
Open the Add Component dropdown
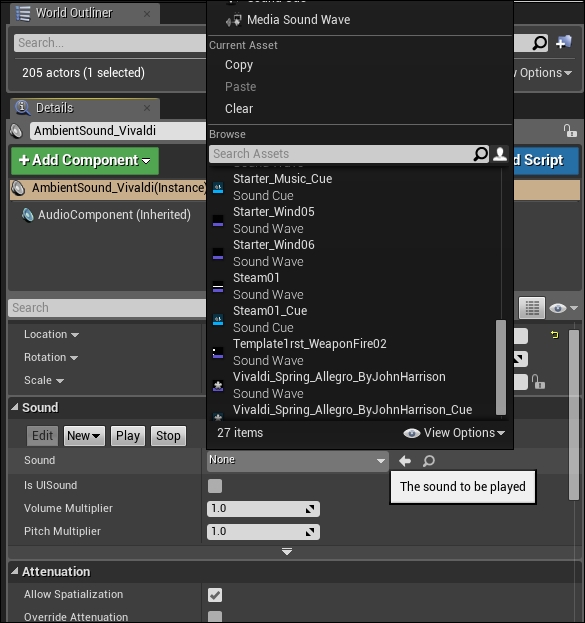pos(85,161)
